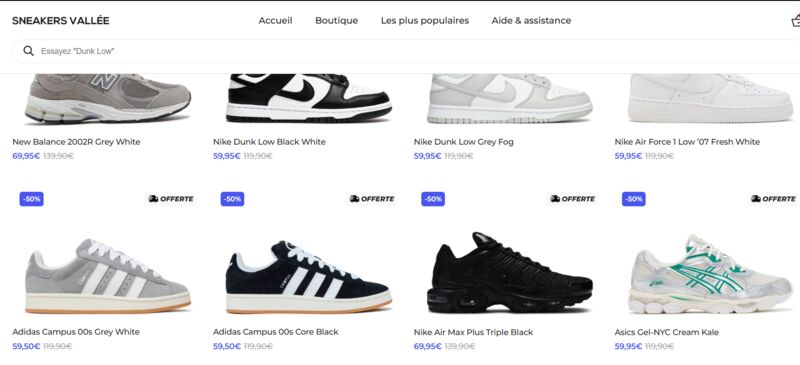Select the Adidas Campus 00s Core Black image

tap(309, 277)
